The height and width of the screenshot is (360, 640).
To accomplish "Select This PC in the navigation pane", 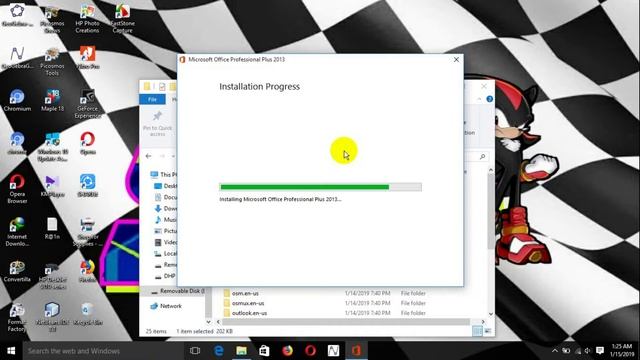I will (163, 174).
